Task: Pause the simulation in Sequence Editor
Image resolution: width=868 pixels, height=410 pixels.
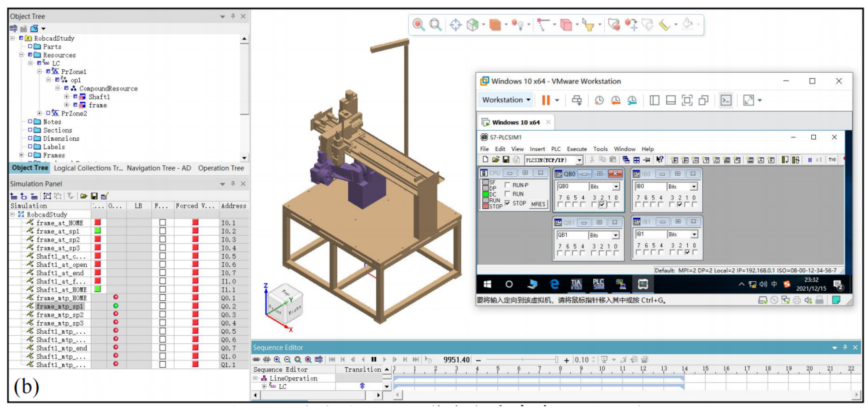Action: pos(374,359)
